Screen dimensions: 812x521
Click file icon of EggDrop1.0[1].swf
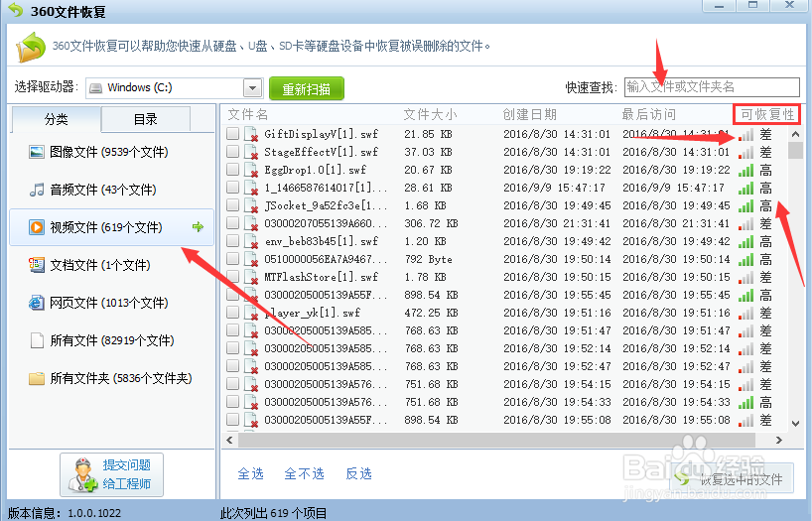point(251,170)
